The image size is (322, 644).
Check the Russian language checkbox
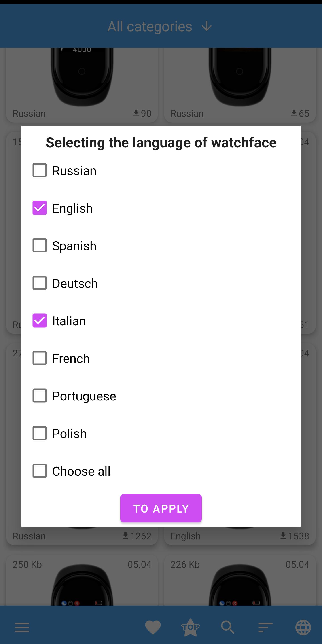40,170
